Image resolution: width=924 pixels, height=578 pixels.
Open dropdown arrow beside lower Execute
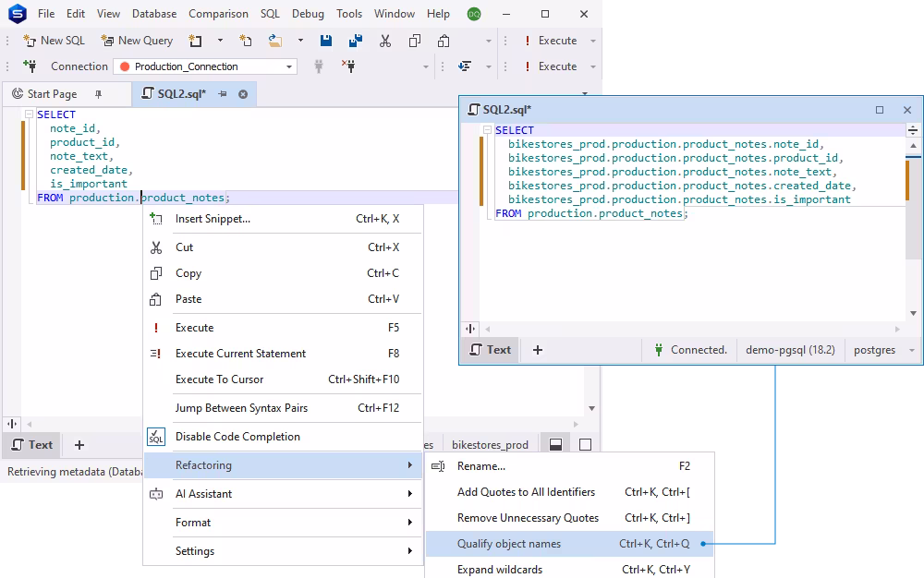tap(593, 66)
